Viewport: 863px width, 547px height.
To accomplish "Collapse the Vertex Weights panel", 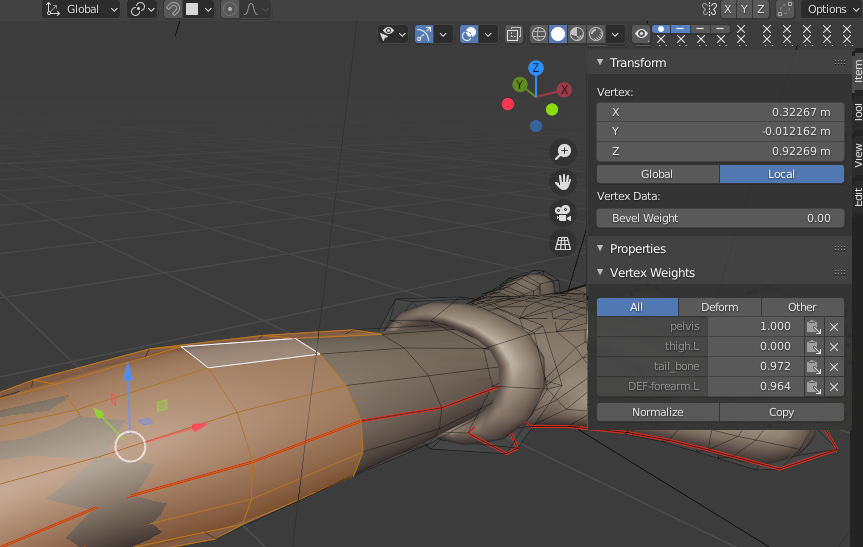I will point(600,272).
